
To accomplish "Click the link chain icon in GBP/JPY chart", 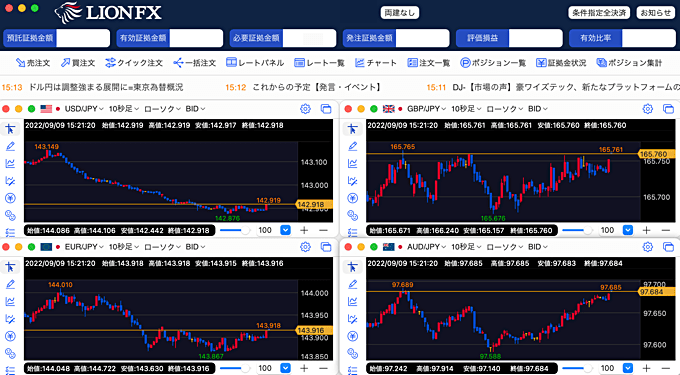I will coord(353,215).
